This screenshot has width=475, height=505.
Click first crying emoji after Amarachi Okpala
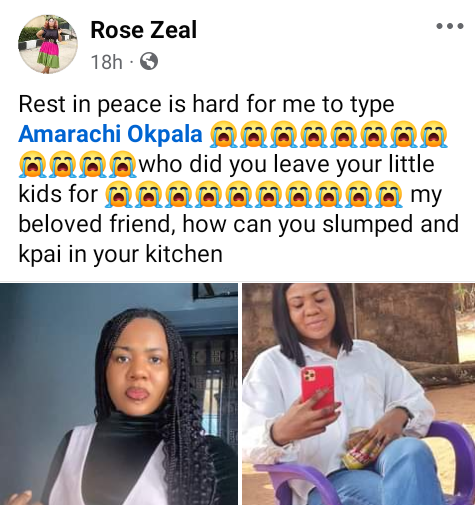pyautogui.click(x=223, y=134)
